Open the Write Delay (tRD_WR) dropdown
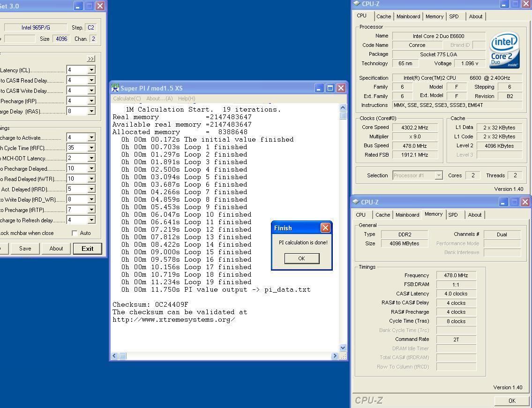532x408 pixels. tap(91, 199)
